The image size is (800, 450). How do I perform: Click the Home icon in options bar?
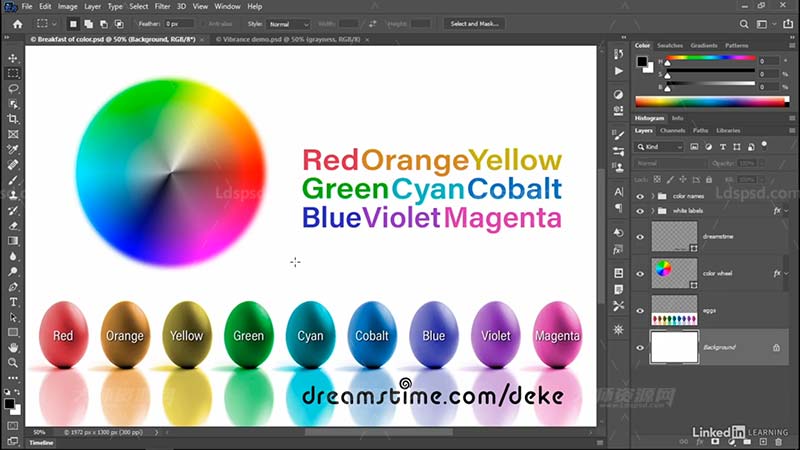tap(17, 24)
